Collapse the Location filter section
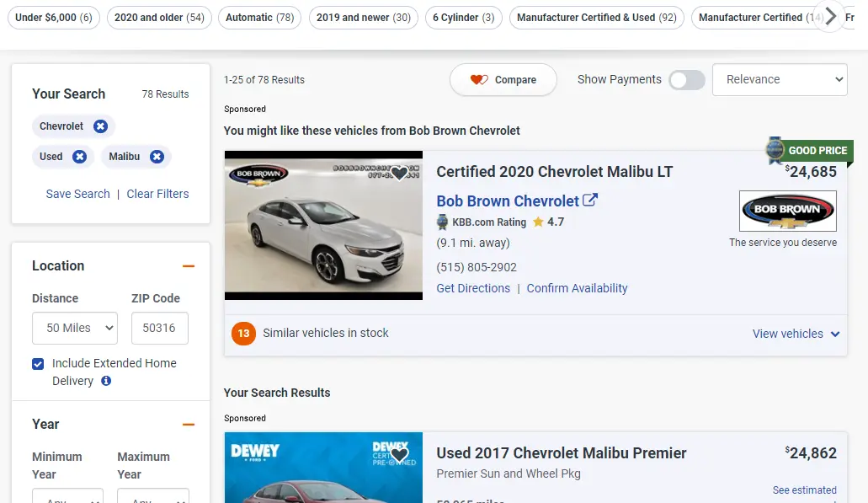Image resolution: width=868 pixels, height=503 pixels. [x=189, y=266]
